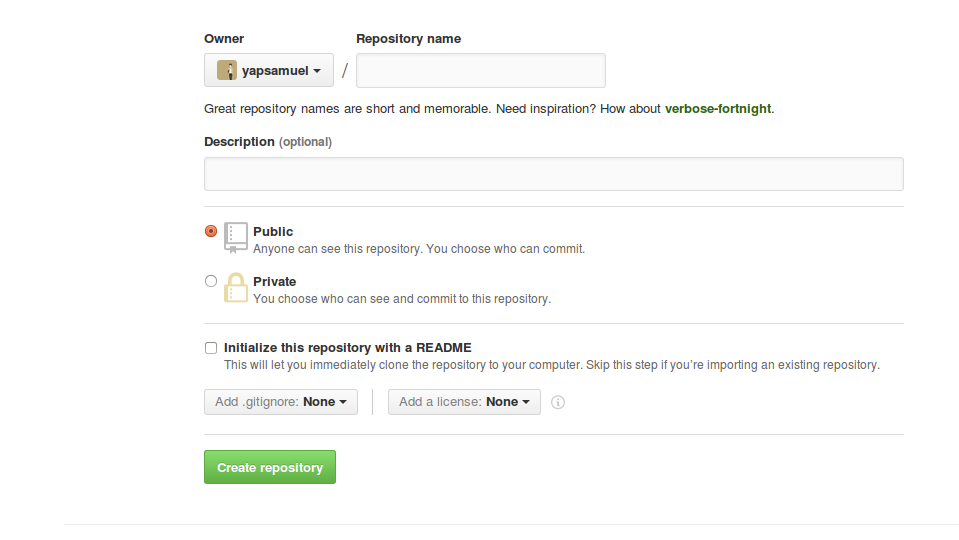Focus the Description text field
This screenshot has width=959, height=540.
[553, 174]
